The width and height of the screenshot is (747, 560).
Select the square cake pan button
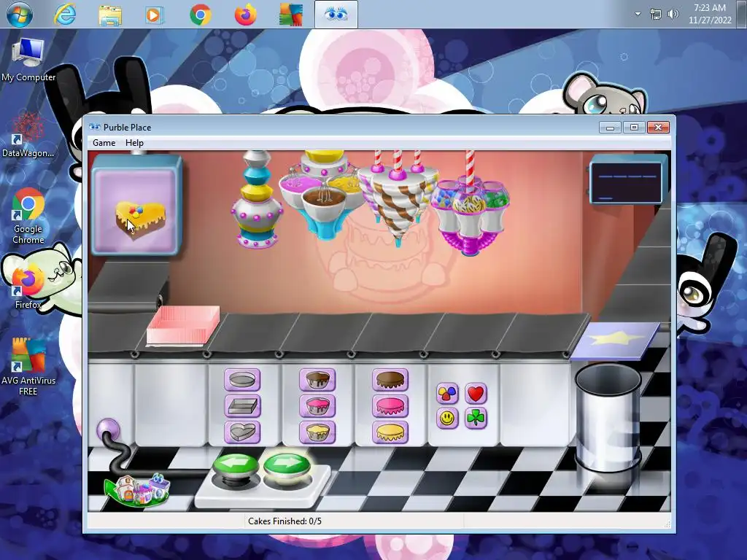coord(242,406)
